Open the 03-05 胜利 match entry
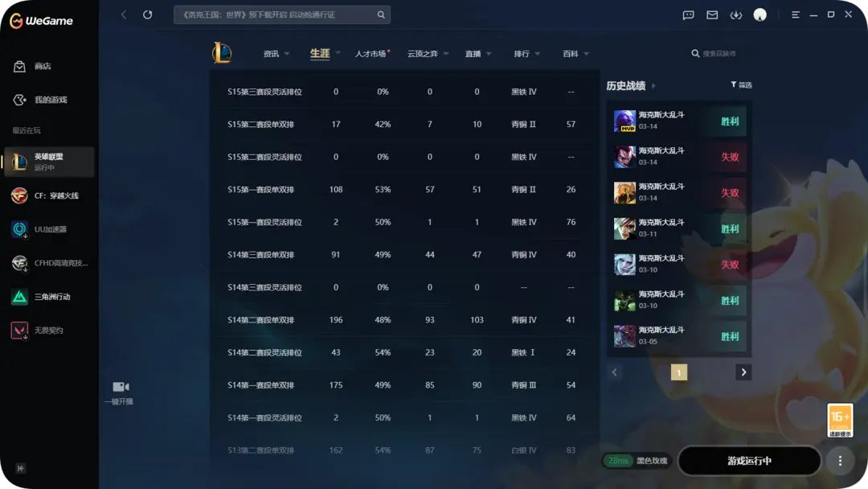The image size is (868, 489). (679, 336)
